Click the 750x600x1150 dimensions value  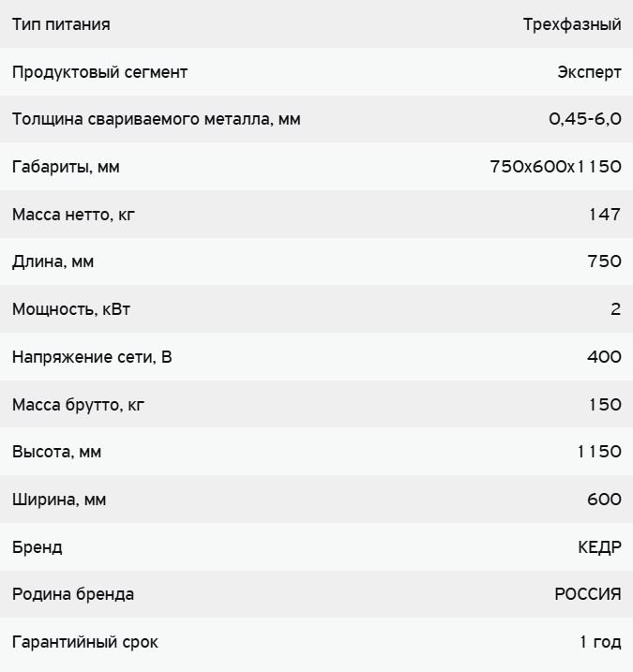(x=555, y=167)
